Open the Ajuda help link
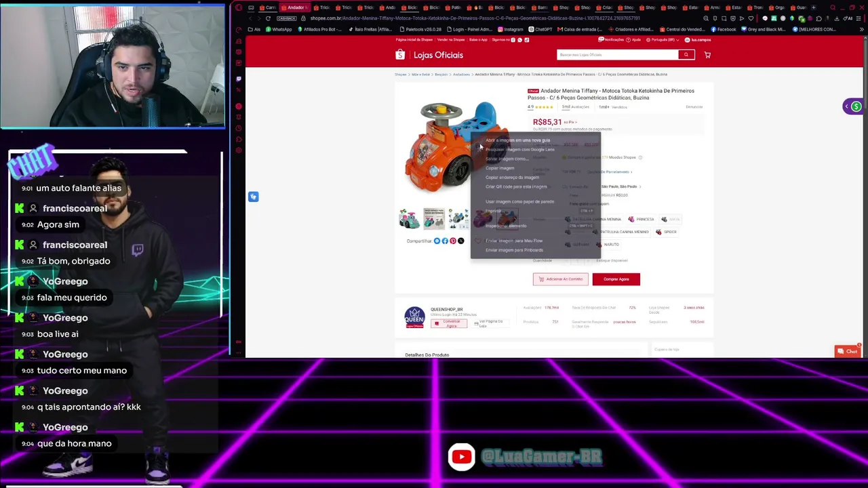868x488 pixels. click(635, 39)
